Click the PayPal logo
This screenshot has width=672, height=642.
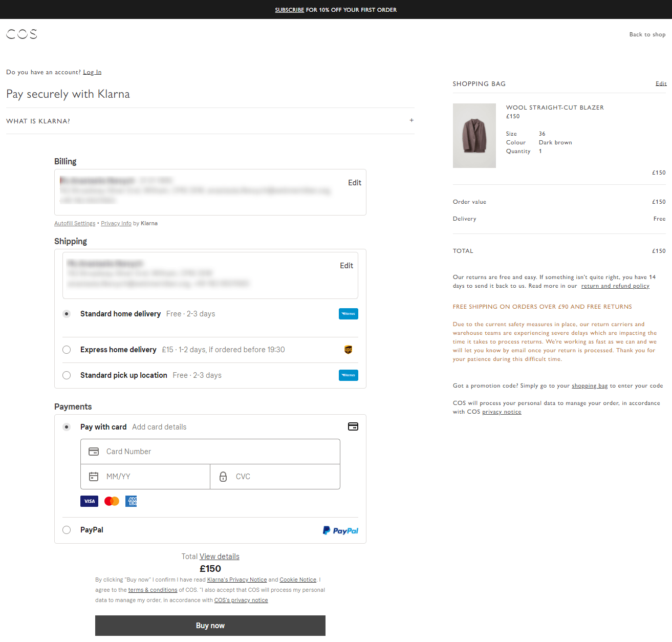pyautogui.click(x=340, y=530)
